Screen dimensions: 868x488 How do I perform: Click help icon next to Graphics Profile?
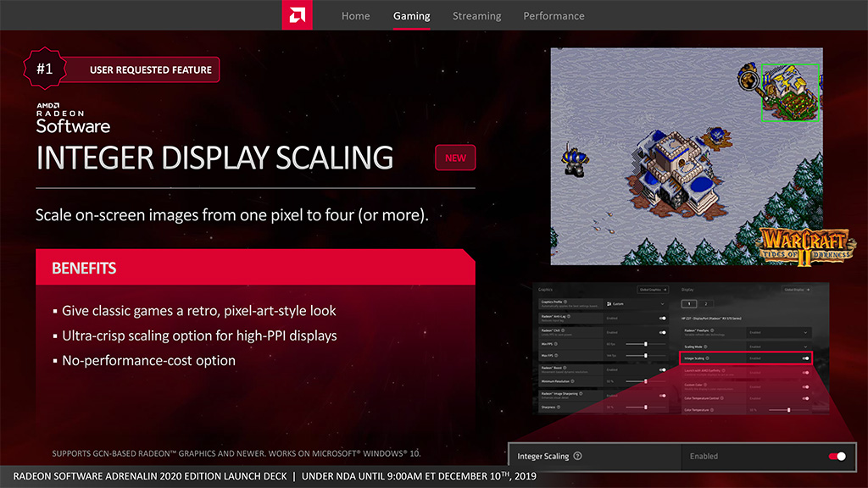point(565,302)
